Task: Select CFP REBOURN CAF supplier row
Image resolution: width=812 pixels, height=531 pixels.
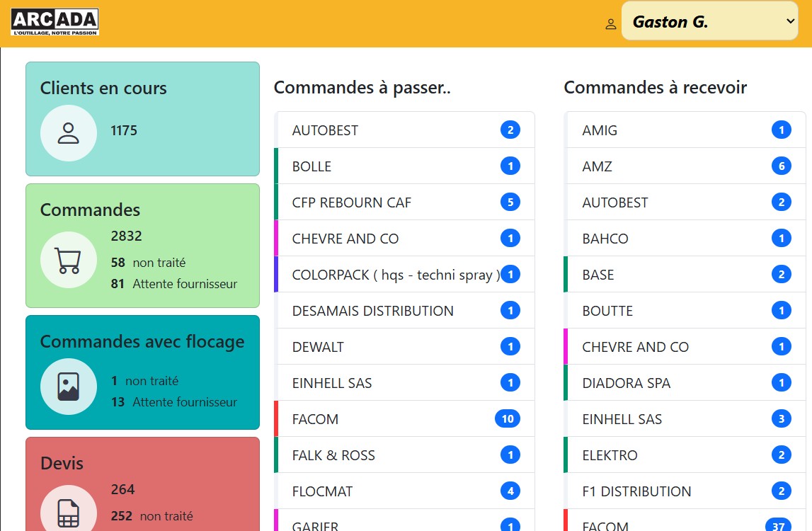Action: click(x=351, y=202)
